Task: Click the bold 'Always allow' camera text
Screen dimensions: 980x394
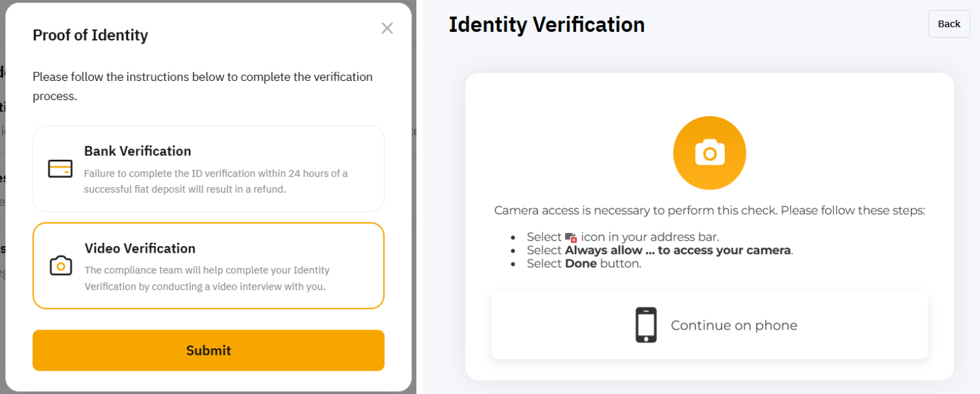Action: tap(678, 251)
